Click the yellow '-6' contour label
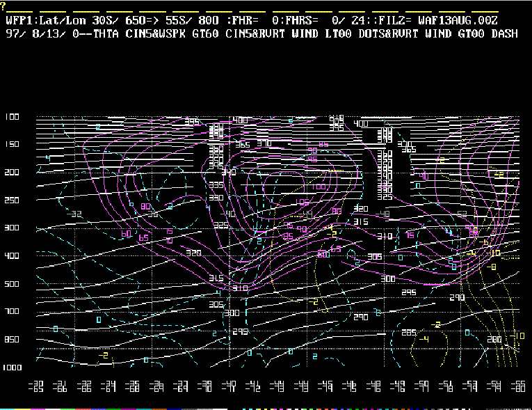This screenshot has height=410, width=532. 483,242
